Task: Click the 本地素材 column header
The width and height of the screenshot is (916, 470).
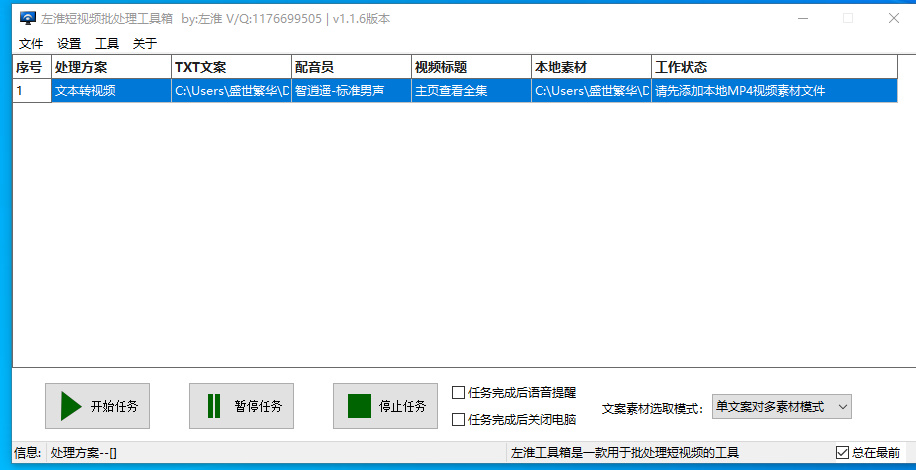Action: coord(591,67)
